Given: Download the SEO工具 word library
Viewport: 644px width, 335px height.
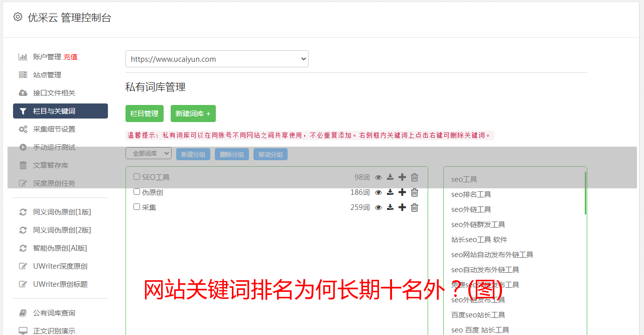Looking at the screenshot, I should pos(390,177).
